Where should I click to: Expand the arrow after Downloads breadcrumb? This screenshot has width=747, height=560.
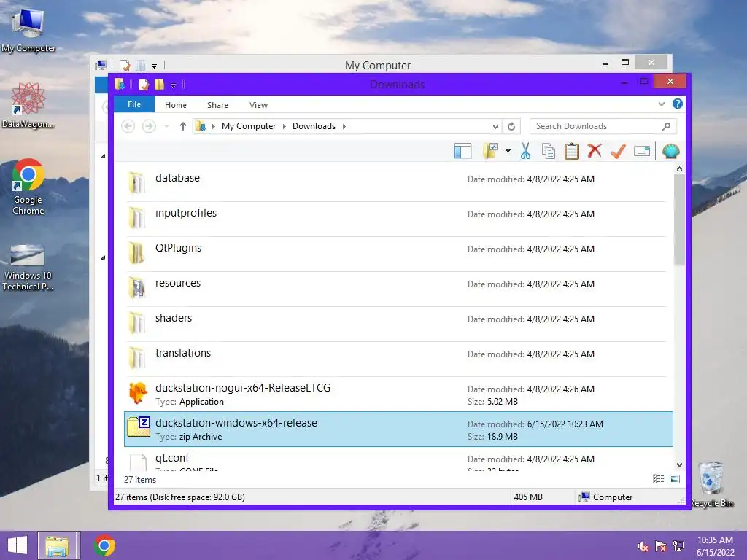(344, 126)
